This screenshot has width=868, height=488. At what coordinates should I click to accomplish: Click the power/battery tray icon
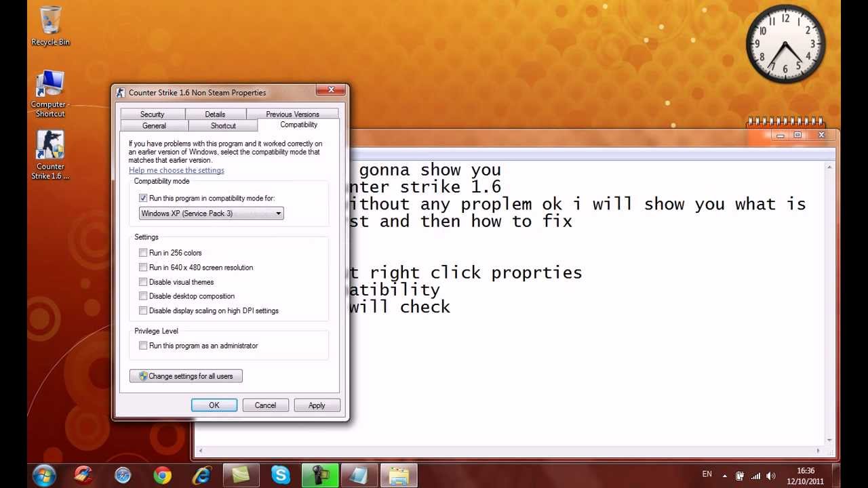pos(740,476)
